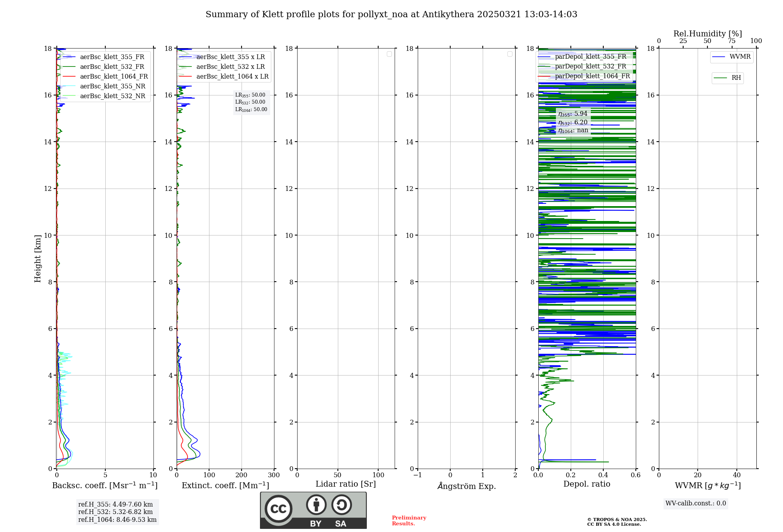Click legend entry parDepol_klett_1064_FR
Image resolution: width=783 pixels, height=532 pixels.
(584, 76)
